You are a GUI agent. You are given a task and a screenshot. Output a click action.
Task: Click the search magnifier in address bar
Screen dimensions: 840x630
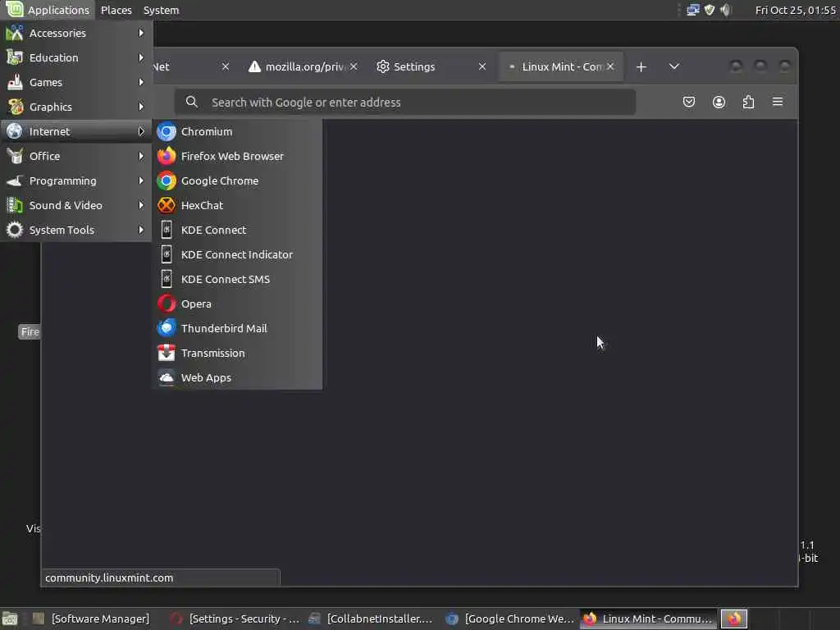191,102
